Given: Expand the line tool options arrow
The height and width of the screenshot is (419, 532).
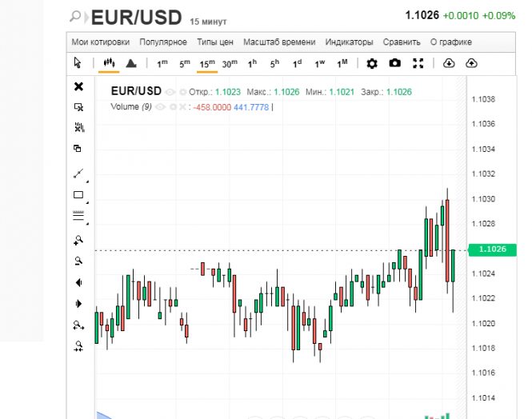Looking at the screenshot, I should click(87, 182).
